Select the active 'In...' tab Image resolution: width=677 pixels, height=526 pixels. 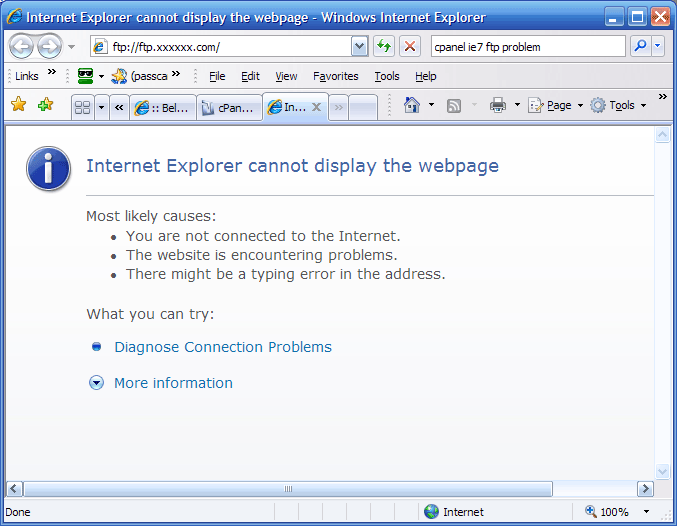[x=287, y=107]
